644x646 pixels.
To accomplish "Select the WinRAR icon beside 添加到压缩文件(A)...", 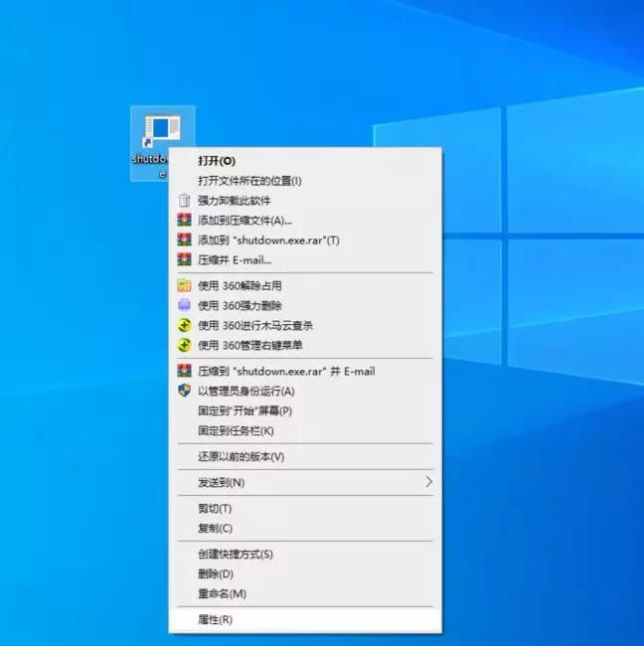I will [183, 221].
